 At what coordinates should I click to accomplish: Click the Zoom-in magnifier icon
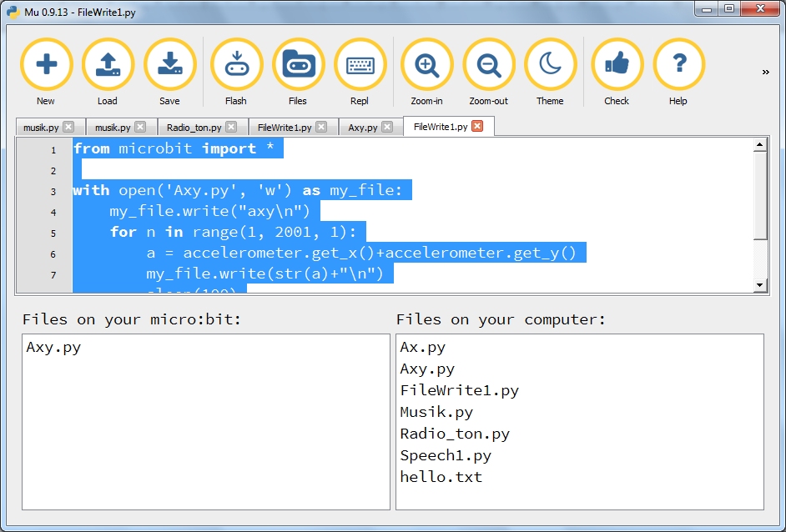pos(426,65)
